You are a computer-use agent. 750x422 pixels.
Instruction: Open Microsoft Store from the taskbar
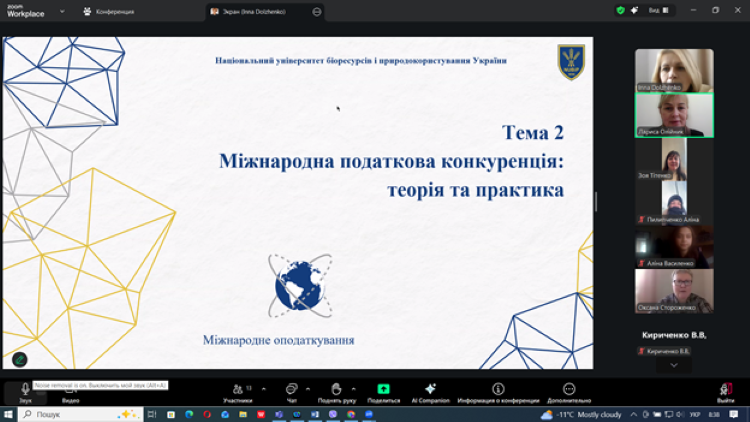(171, 414)
